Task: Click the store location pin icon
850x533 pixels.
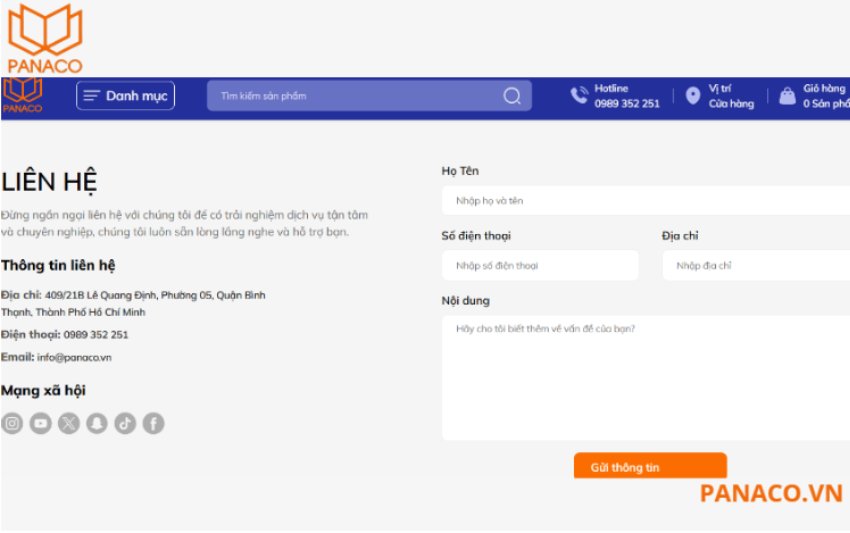Action: coord(693,96)
